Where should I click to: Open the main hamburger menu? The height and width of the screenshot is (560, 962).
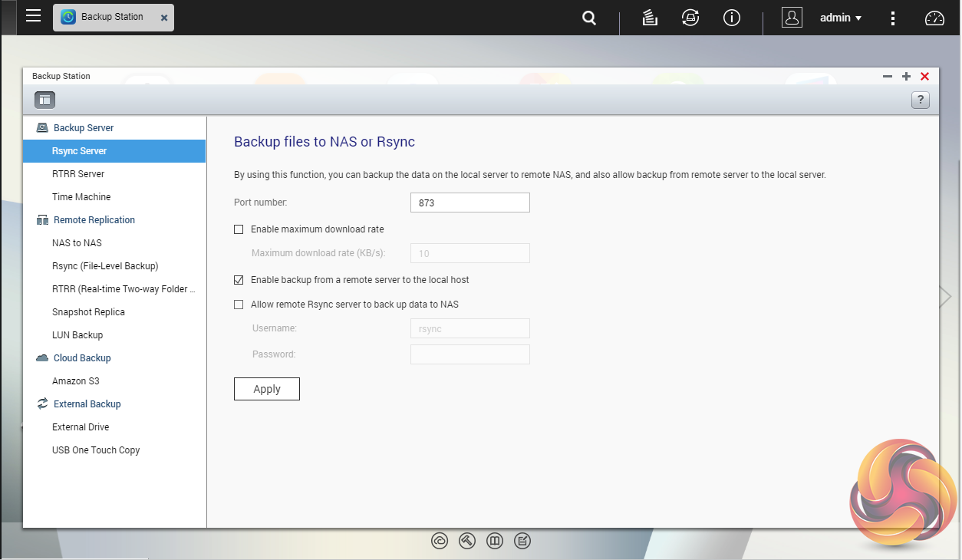pos(33,16)
